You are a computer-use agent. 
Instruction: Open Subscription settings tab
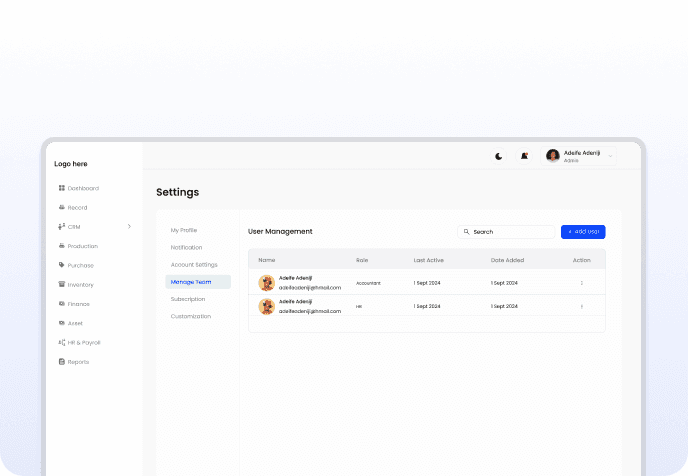pos(188,299)
